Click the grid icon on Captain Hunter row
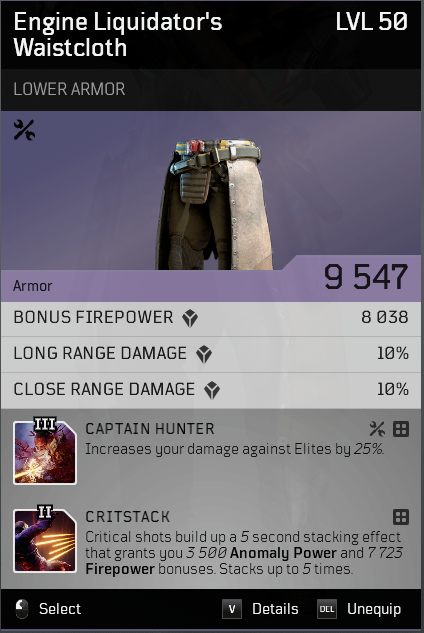424x633 pixels. pyautogui.click(x=401, y=429)
